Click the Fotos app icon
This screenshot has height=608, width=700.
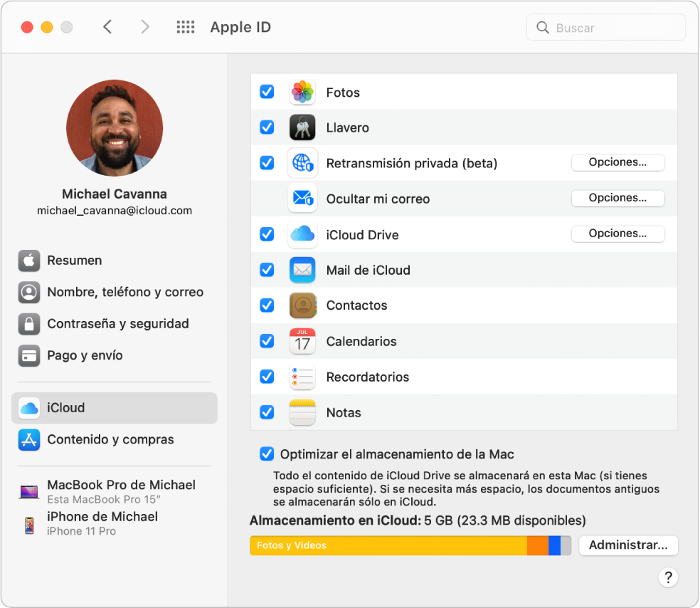pyautogui.click(x=302, y=93)
